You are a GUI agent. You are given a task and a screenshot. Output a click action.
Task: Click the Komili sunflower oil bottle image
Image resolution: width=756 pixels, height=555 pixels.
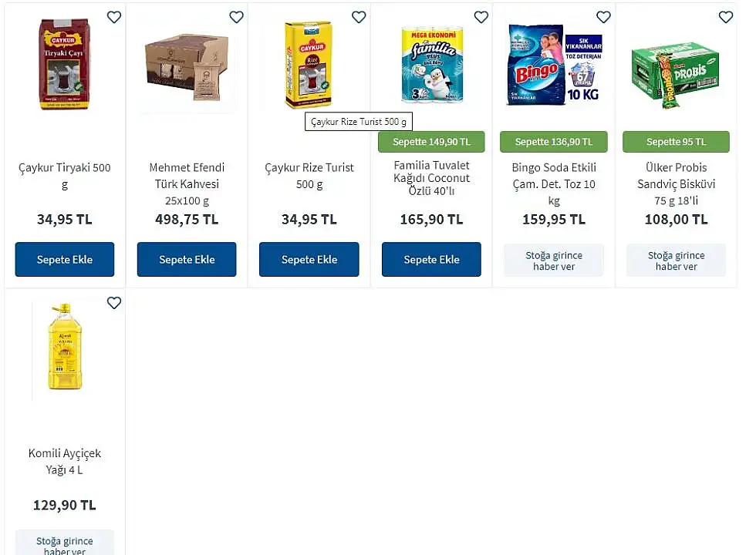pos(65,346)
